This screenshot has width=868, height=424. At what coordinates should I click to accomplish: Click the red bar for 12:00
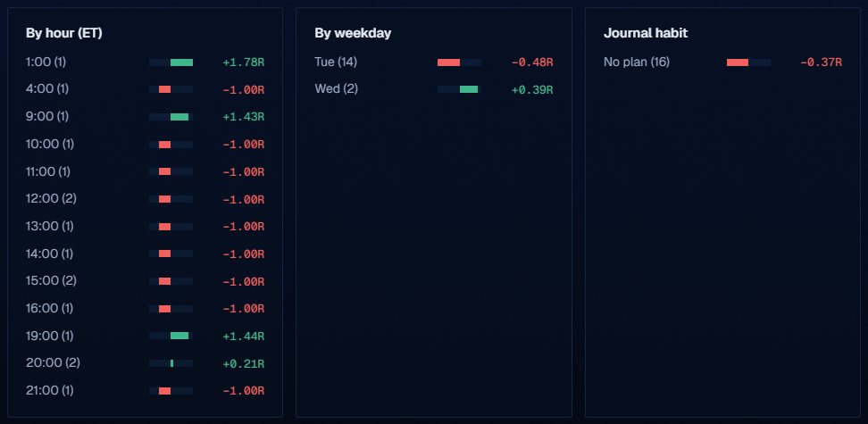[x=164, y=199]
